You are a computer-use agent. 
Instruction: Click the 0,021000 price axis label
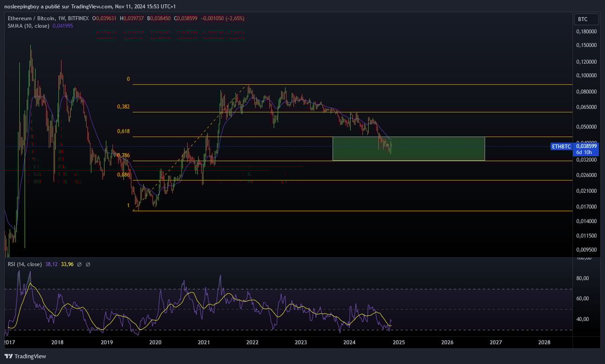[x=586, y=191]
